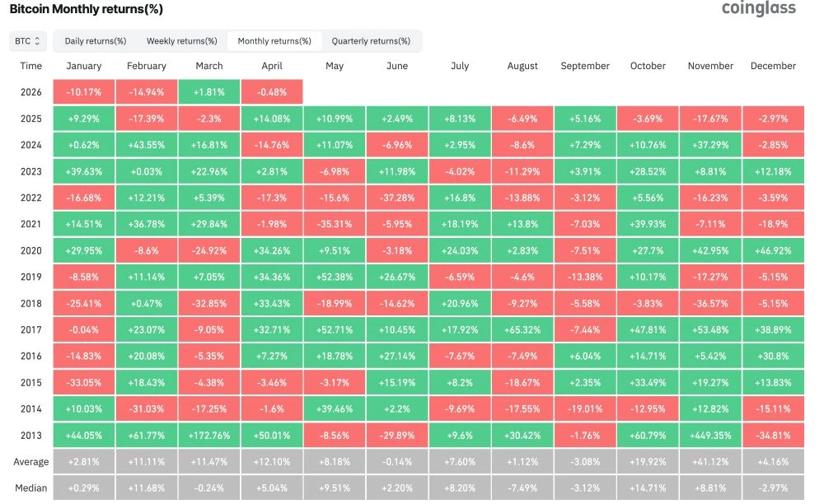824x504 pixels.
Task: Click the Median row label
Action: pos(30,488)
